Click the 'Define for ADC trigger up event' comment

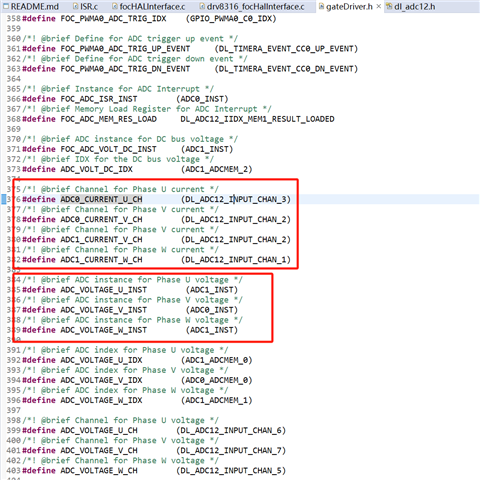tap(130, 39)
